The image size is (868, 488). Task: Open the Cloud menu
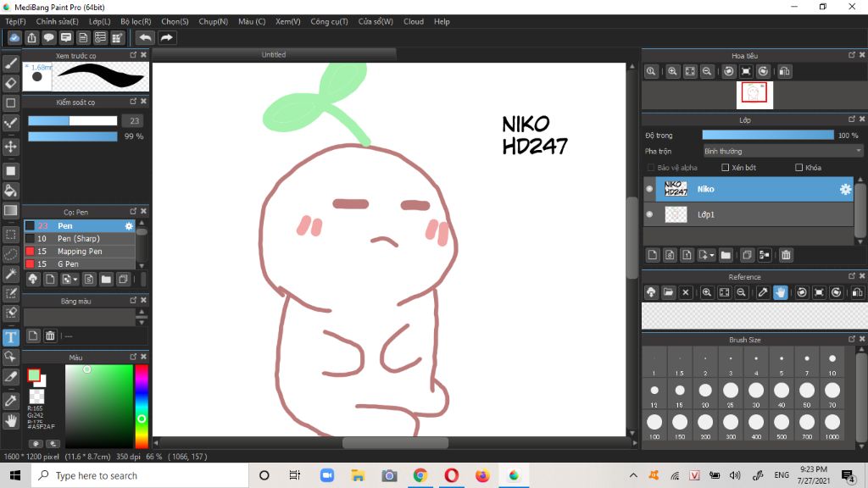click(414, 21)
